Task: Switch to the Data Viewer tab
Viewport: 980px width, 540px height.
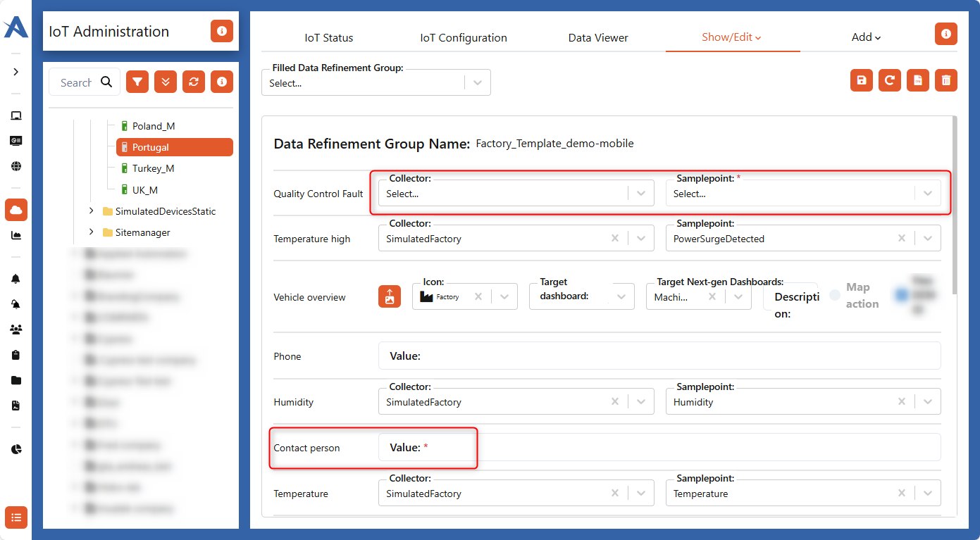Action: 597,37
